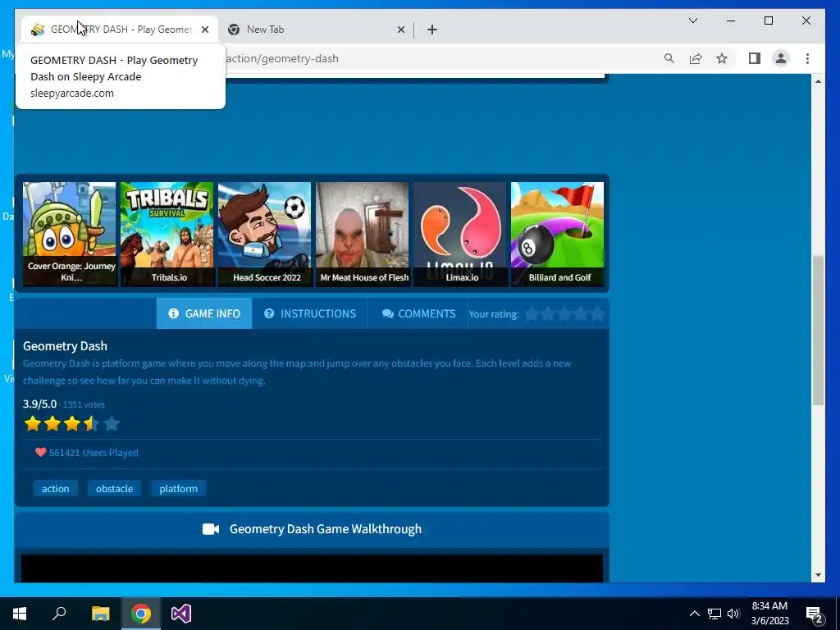Click the address bar URL
Viewport: 840px width, 630px height.
pyautogui.click(x=282, y=58)
